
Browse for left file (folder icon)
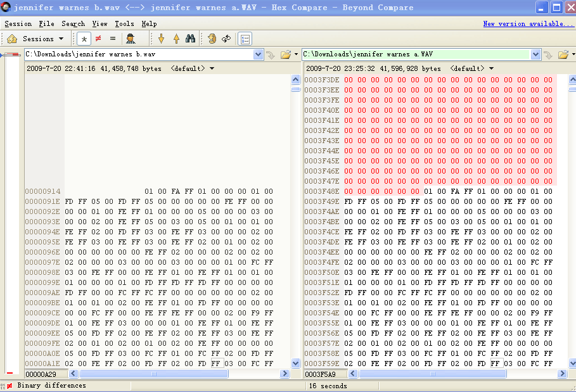pos(285,54)
